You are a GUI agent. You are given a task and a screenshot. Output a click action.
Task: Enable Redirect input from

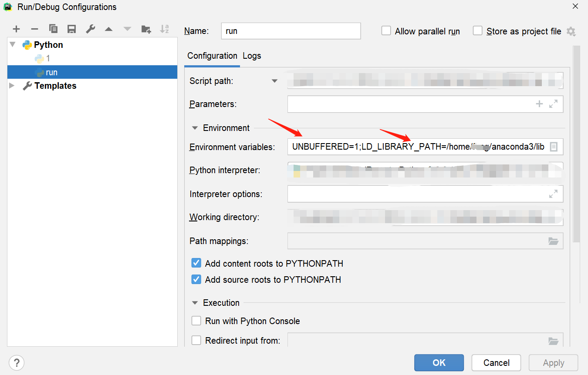[x=196, y=340]
